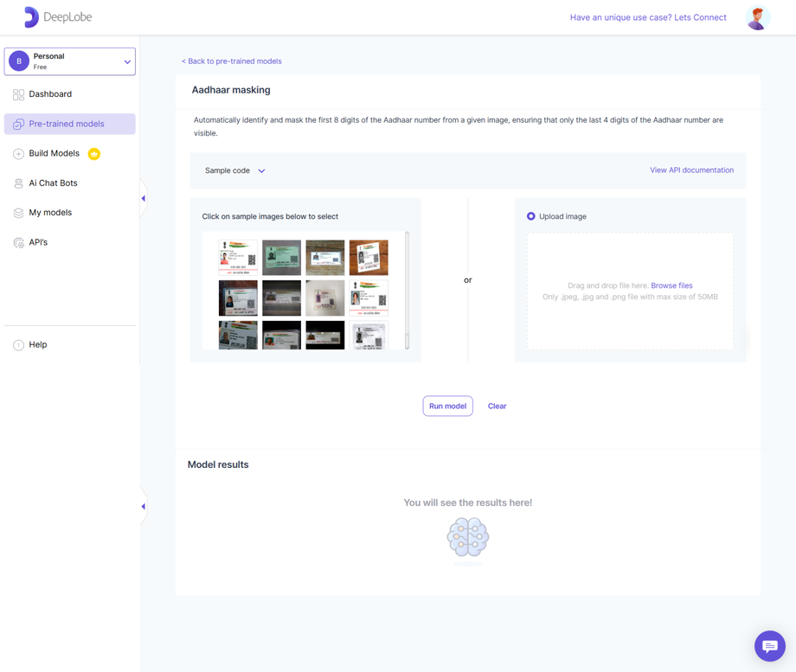Click the API's gear icon

click(18, 243)
